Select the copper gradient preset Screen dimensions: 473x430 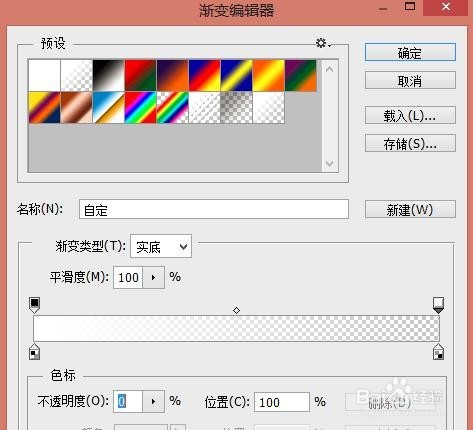pos(77,108)
